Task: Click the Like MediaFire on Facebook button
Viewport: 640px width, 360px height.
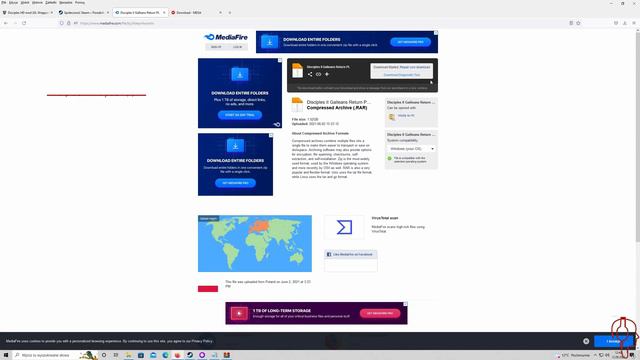Action: [351, 254]
